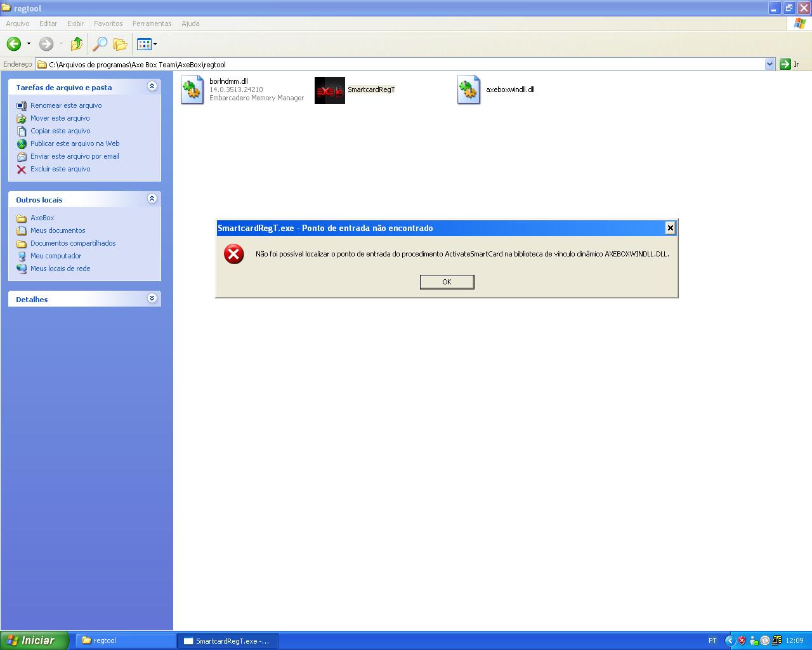
Task: Click the green Back arrow button
Action: [x=14, y=44]
